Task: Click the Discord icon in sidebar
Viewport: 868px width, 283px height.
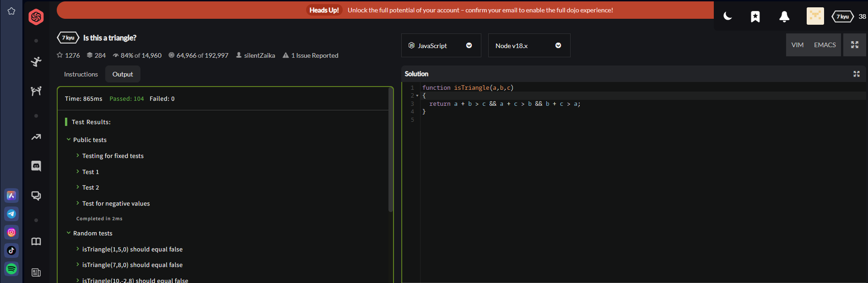Action: click(x=36, y=166)
